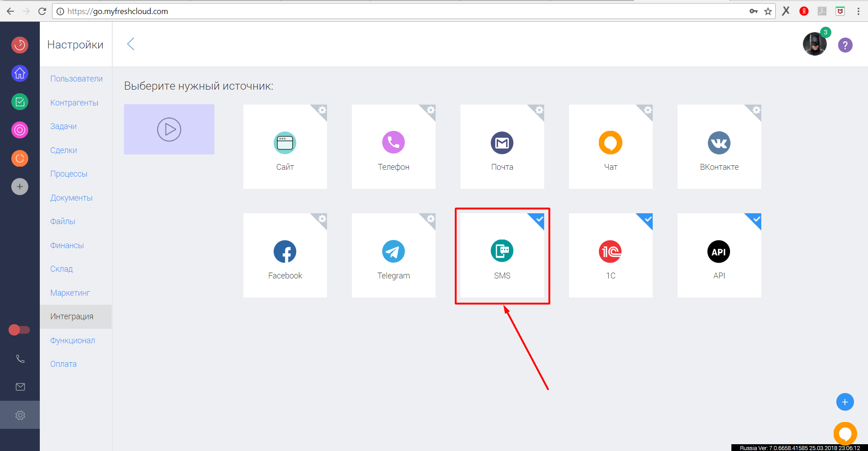
Task: Open the Telegram source tile
Action: [x=394, y=255]
